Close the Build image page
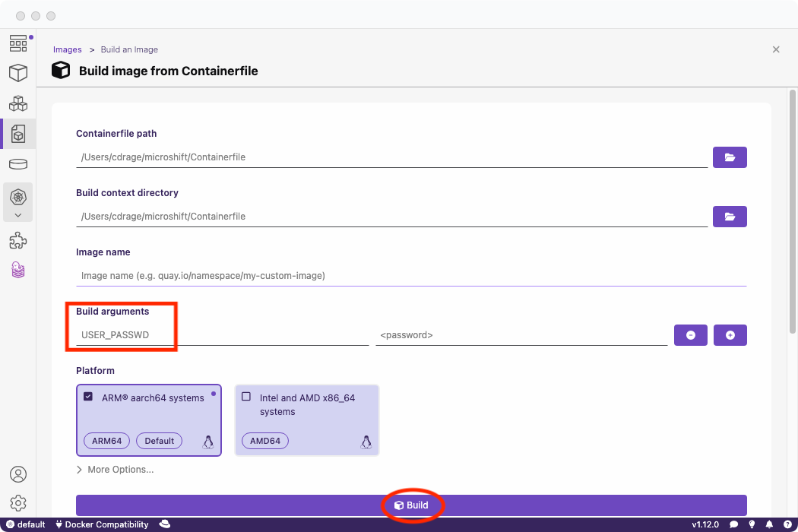This screenshot has height=532, width=798. (776, 49)
